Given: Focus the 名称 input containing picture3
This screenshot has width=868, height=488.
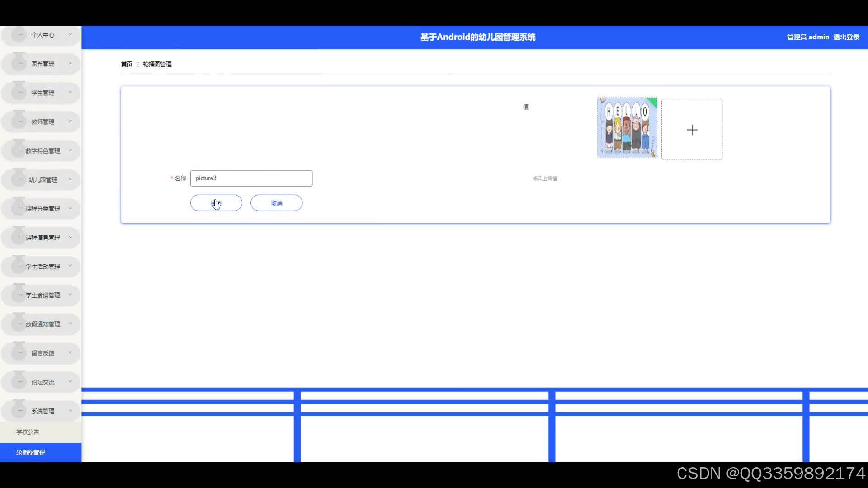Looking at the screenshot, I should pyautogui.click(x=251, y=178).
